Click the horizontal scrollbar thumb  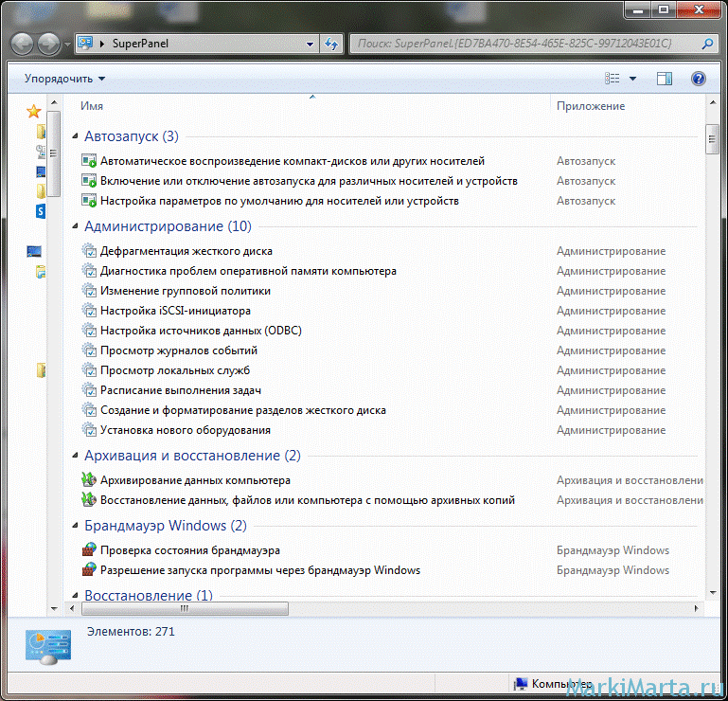[185, 608]
